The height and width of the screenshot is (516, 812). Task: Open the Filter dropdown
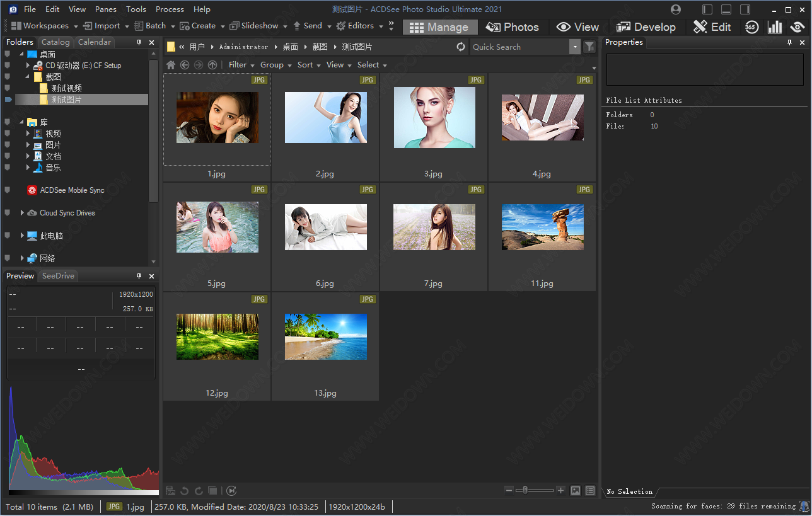pos(241,65)
